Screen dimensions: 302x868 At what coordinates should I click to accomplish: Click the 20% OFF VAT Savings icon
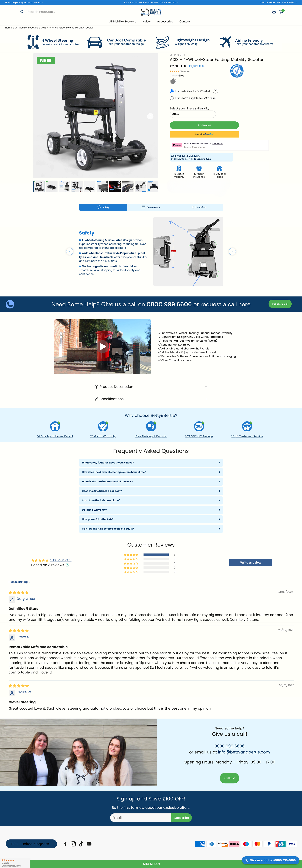point(199,426)
